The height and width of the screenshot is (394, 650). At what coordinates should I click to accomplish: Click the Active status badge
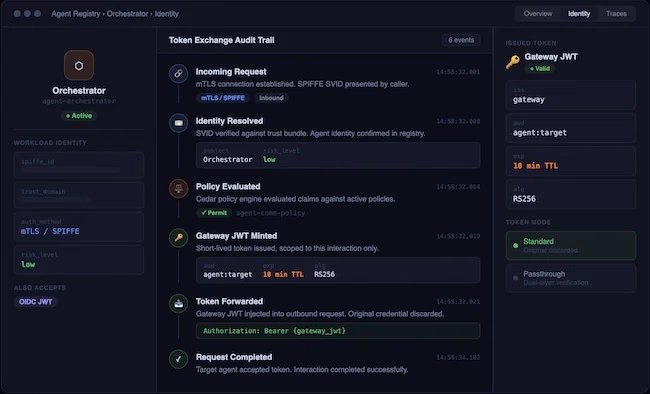79,116
